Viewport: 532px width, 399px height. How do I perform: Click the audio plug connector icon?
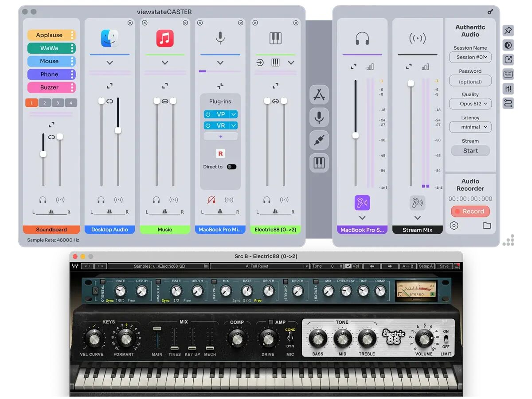(x=319, y=140)
